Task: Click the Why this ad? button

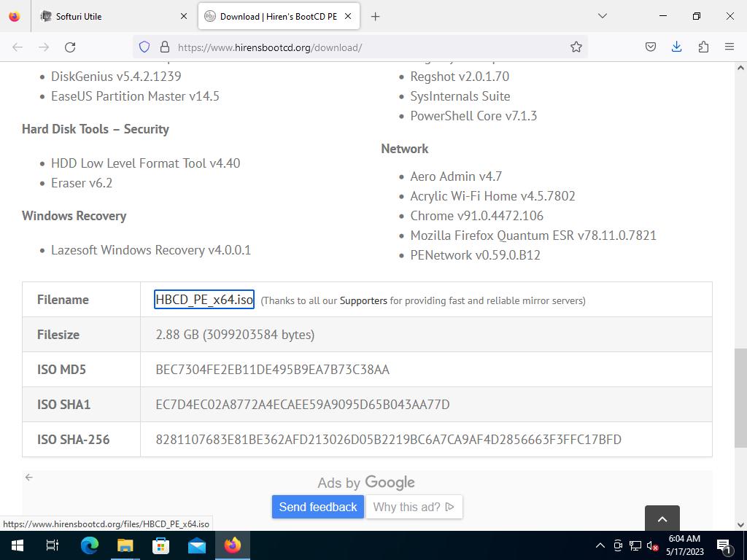Action: coord(414,507)
